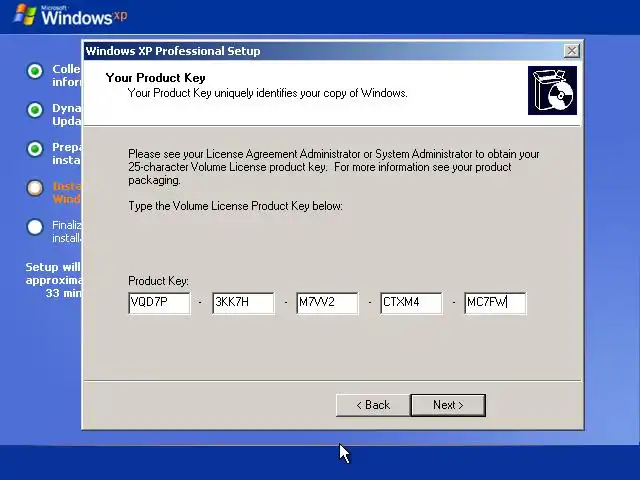This screenshot has width=640, height=480.
Task: Click the 'Setup will' time estimate text
Action: (53, 280)
